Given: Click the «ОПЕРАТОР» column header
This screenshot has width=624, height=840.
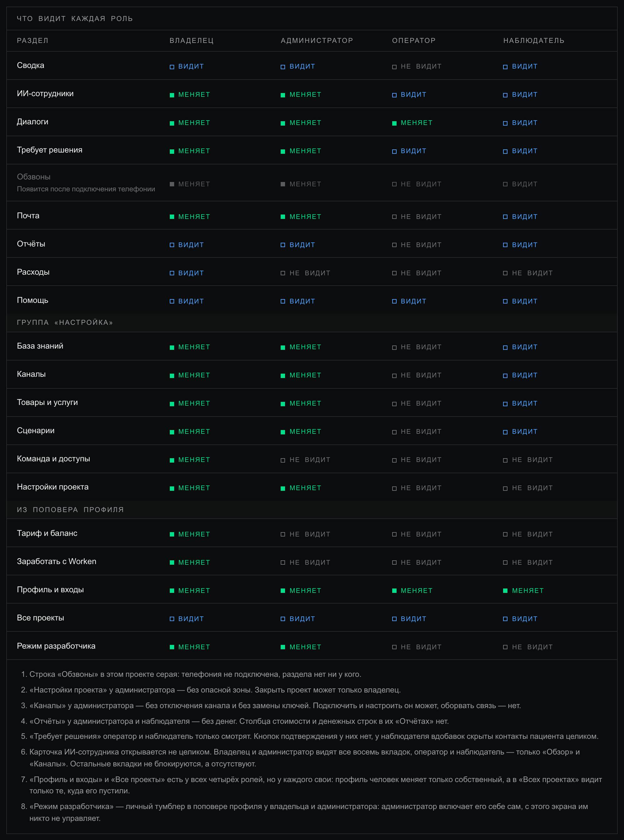Looking at the screenshot, I should pyautogui.click(x=413, y=40).
